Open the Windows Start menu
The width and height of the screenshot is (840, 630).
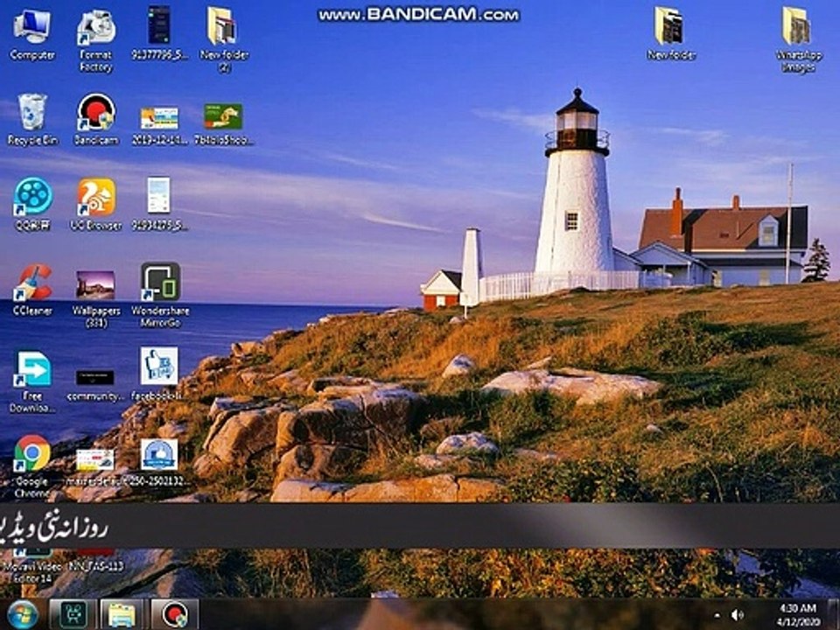pyautogui.click(x=22, y=614)
